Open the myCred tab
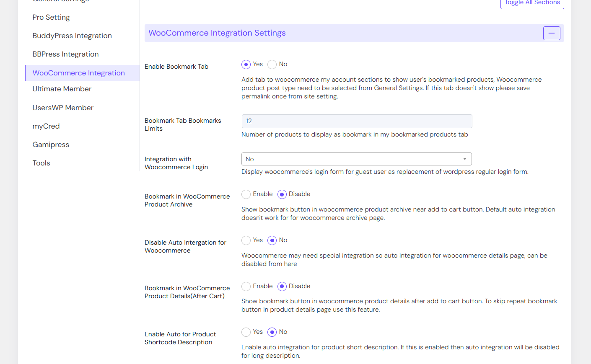This screenshot has height=364, width=591. click(46, 126)
